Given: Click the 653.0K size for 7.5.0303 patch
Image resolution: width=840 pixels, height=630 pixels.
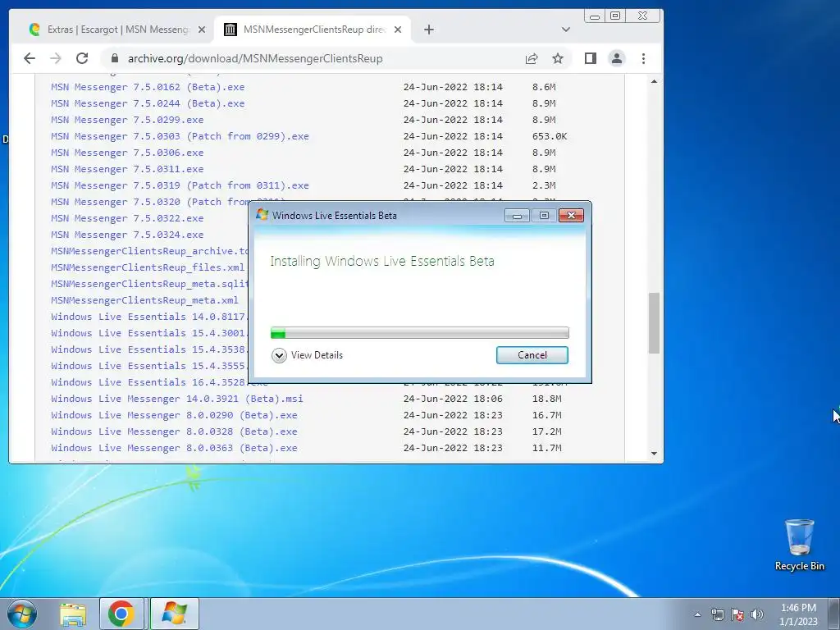Looking at the screenshot, I should point(549,136).
